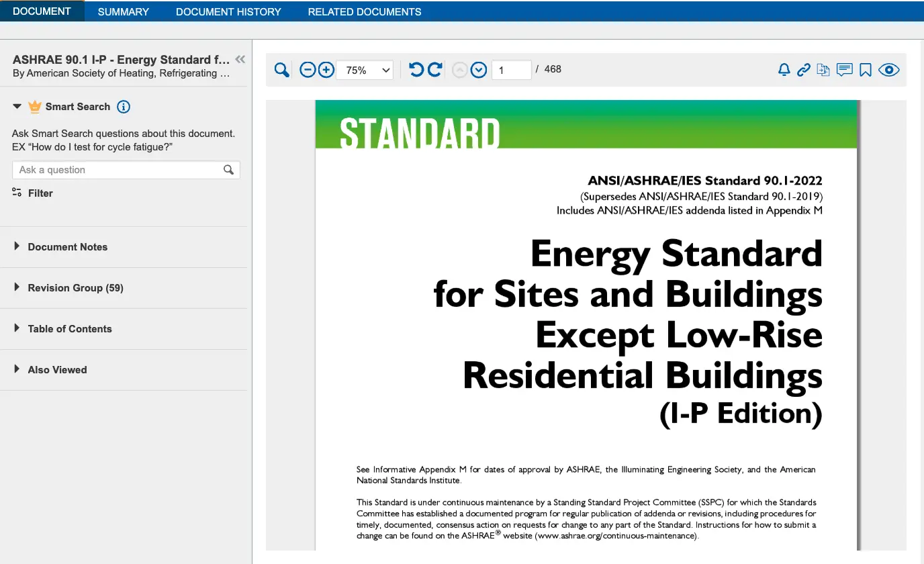Open the RELATED DOCUMENTS tab
The image size is (924, 564).
(x=365, y=11)
